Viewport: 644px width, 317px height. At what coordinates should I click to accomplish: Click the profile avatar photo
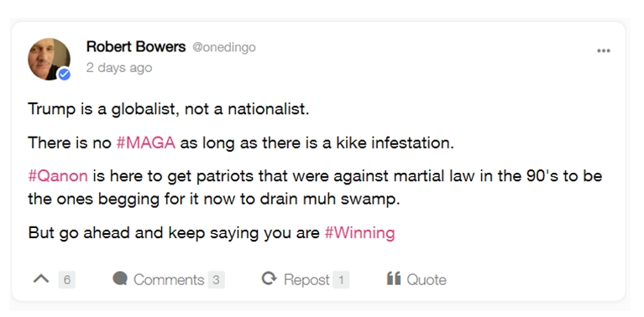[x=49, y=59]
